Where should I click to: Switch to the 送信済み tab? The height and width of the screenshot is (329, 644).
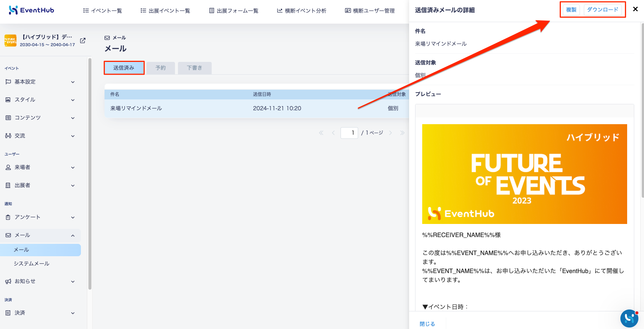click(124, 68)
